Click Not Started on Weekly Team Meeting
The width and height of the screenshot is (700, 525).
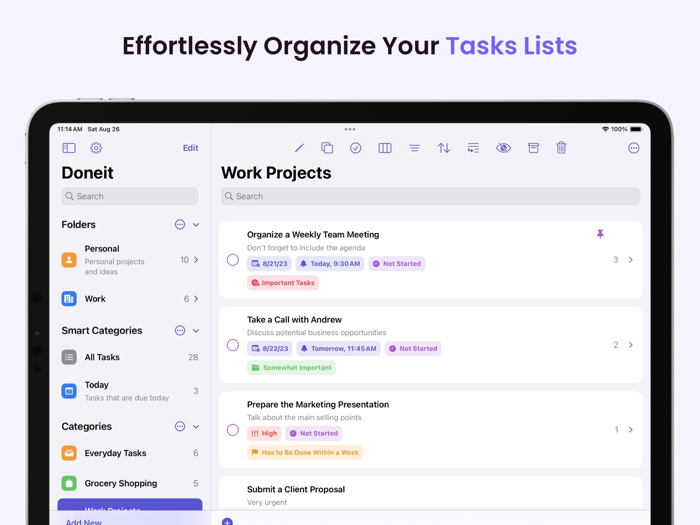(x=396, y=263)
